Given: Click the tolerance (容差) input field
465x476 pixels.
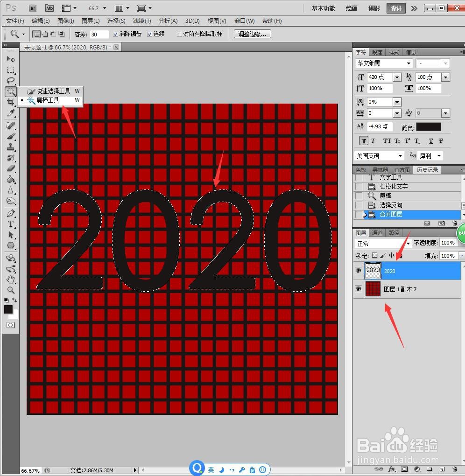Looking at the screenshot, I should point(99,35).
